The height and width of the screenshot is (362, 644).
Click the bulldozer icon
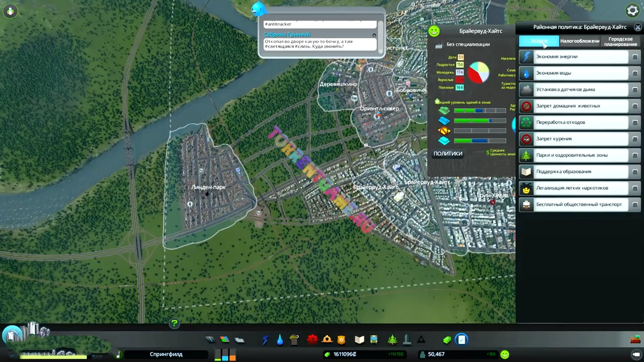[635, 339]
